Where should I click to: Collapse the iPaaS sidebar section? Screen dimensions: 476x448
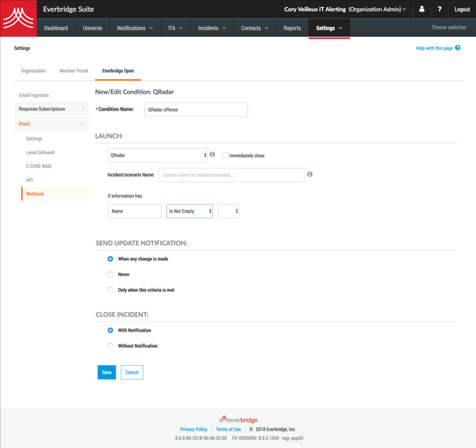51,124
